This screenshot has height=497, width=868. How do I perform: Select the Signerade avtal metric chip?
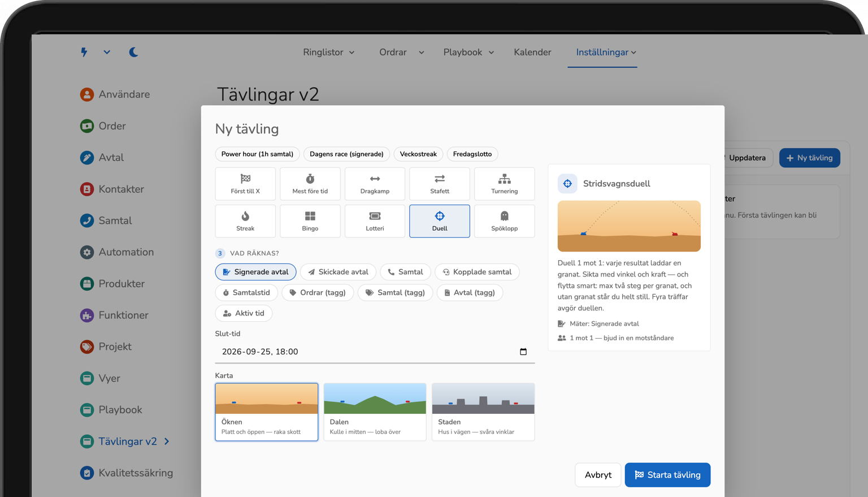click(x=255, y=272)
